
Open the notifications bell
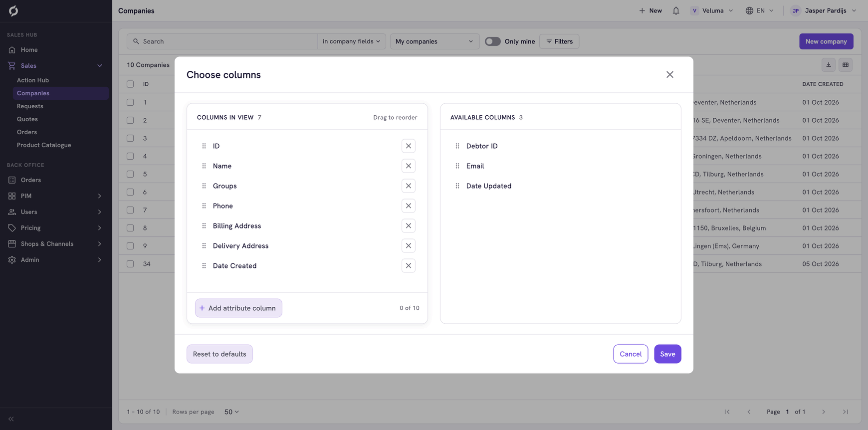(676, 10)
